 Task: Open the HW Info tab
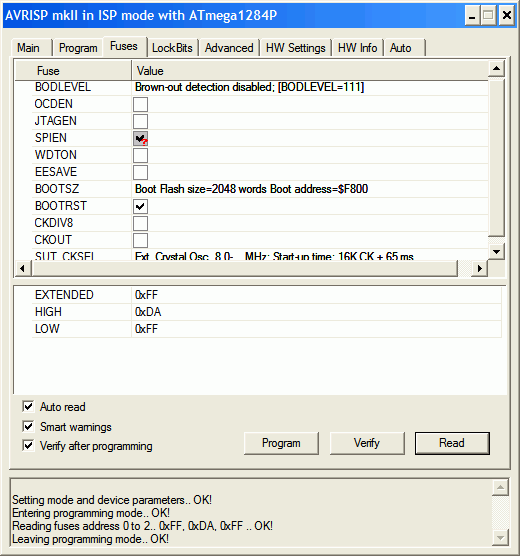[357, 48]
